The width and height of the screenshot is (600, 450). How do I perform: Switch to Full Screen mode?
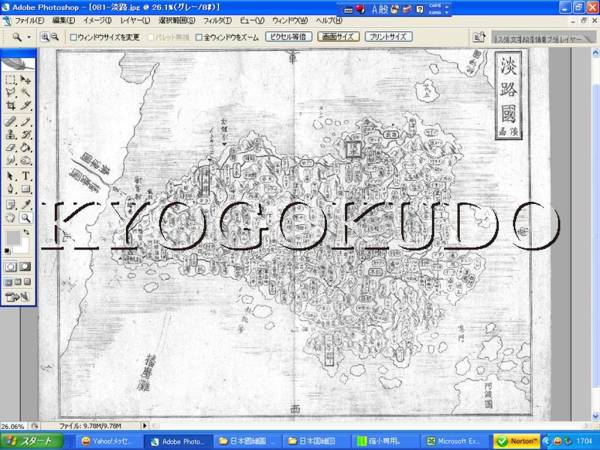click(x=27, y=282)
